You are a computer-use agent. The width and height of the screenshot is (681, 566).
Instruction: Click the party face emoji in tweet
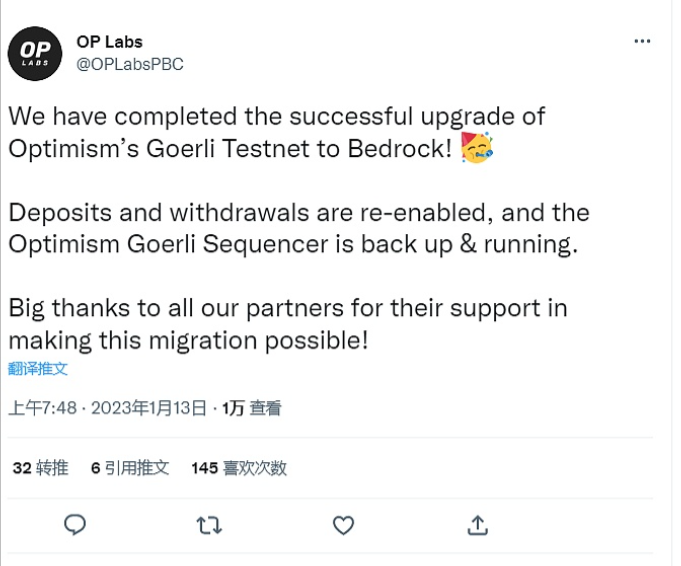click(x=477, y=150)
